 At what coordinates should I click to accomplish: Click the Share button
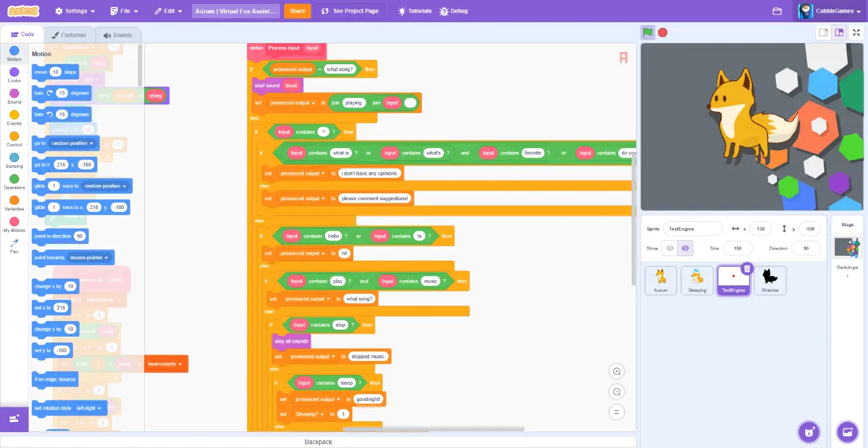click(297, 11)
